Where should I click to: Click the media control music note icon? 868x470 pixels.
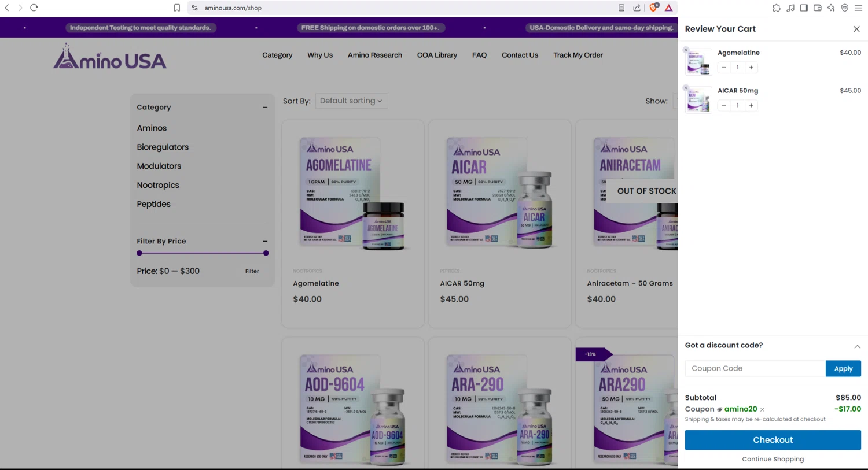click(790, 8)
